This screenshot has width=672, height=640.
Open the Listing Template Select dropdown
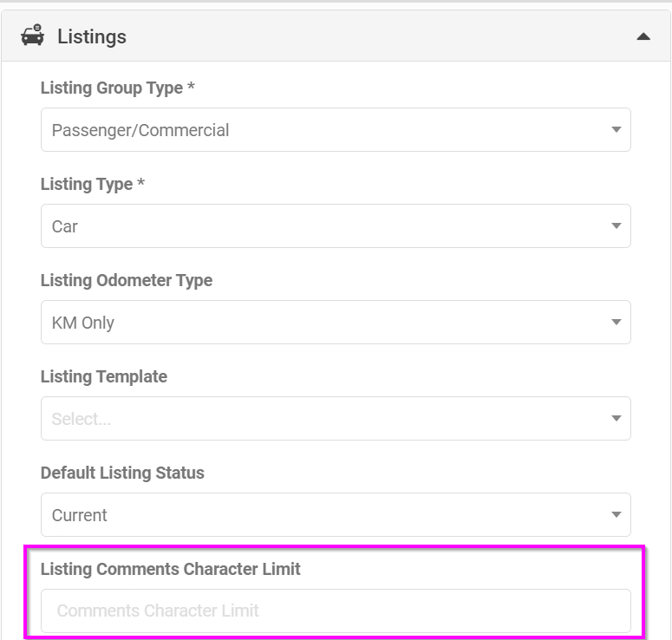tap(336, 418)
